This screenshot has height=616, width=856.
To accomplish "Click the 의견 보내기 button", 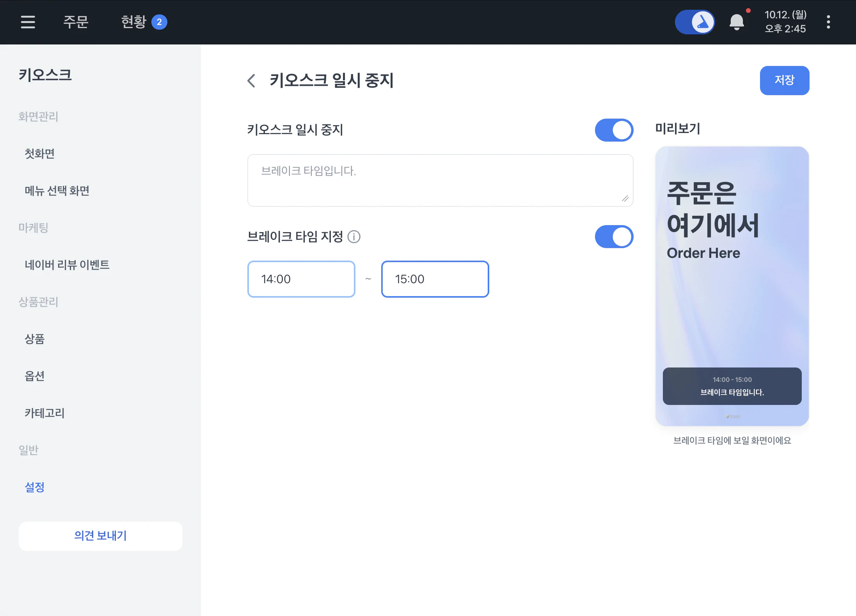I will coord(101,536).
